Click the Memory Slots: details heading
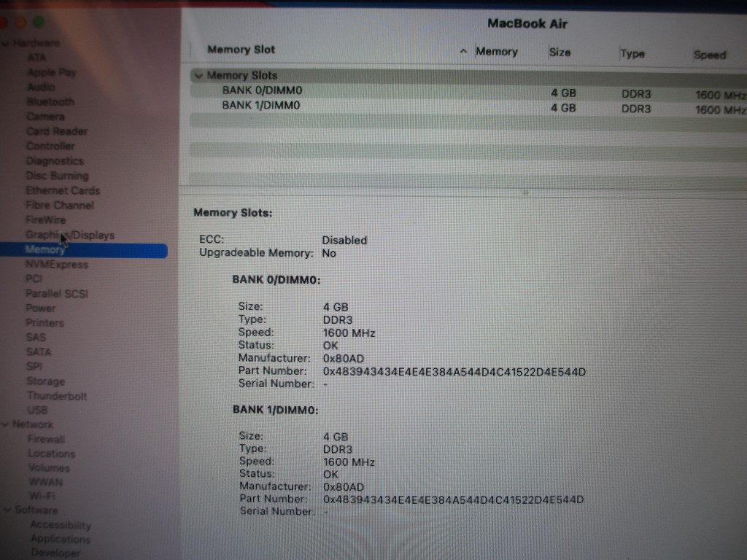This screenshot has height=560, width=747. pyautogui.click(x=233, y=213)
